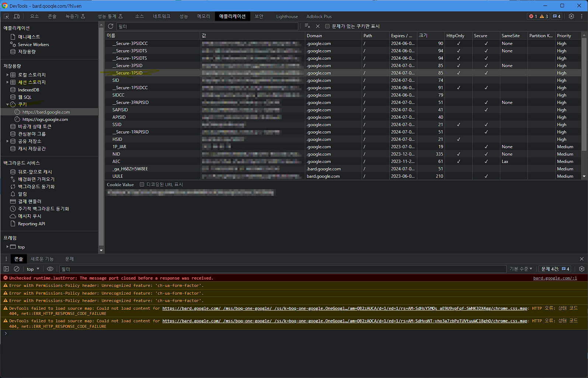The width and height of the screenshot is (588, 378).
Task: Open the payment handler item
Action: tap(29, 201)
